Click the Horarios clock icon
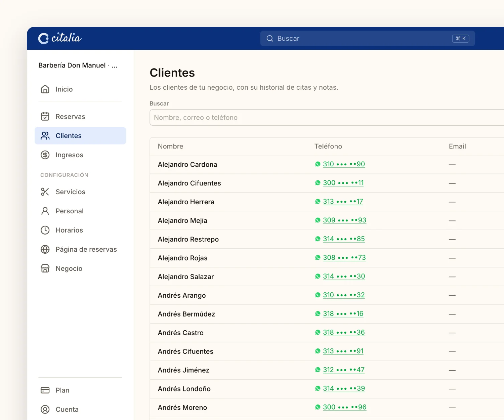504x420 pixels. [x=45, y=230]
